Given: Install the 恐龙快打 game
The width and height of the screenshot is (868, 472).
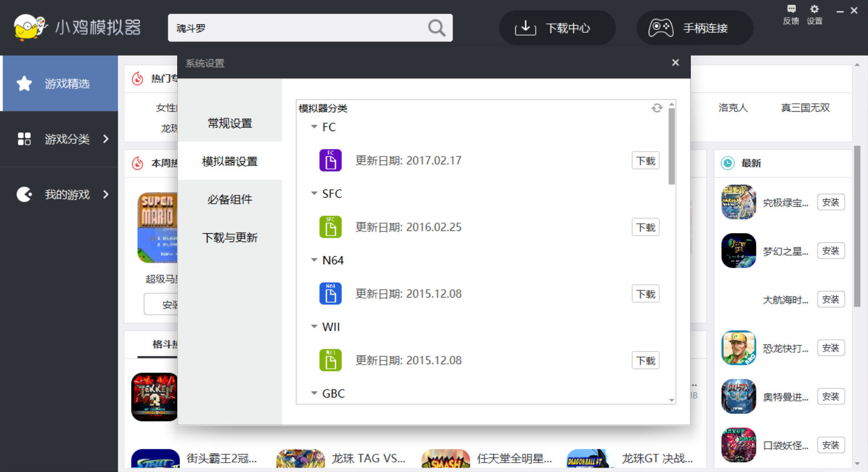Looking at the screenshot, I should point(831,348).
